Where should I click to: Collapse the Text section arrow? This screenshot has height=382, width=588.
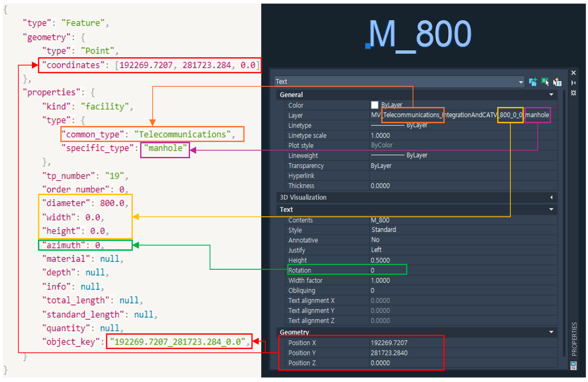pos(551,209)
